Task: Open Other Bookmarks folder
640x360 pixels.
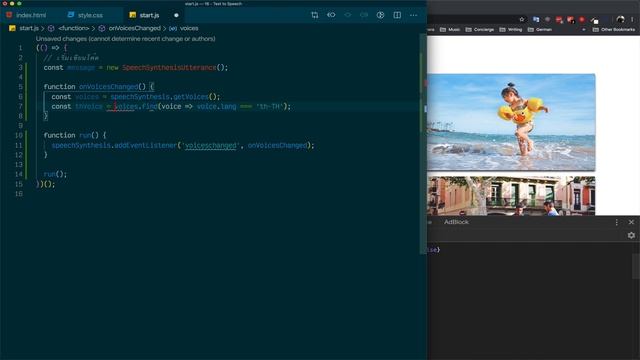Action: tap(614, 29)
